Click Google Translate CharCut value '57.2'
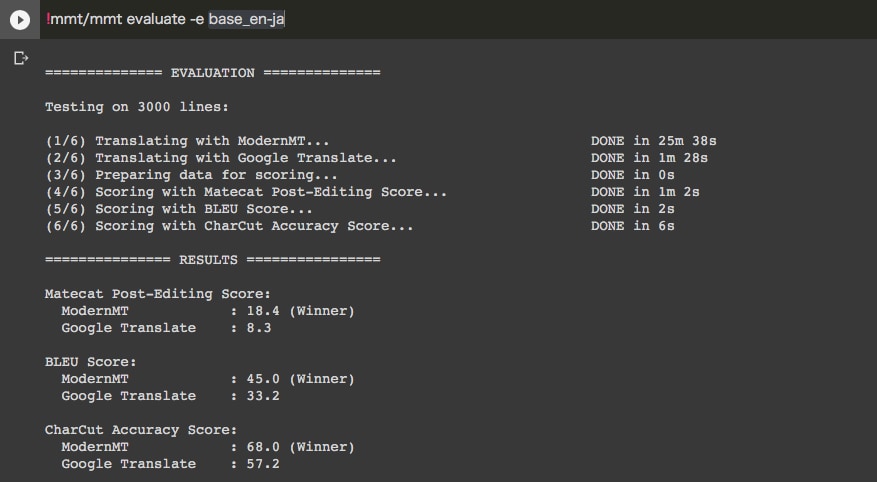 click(x=263, y=464)
